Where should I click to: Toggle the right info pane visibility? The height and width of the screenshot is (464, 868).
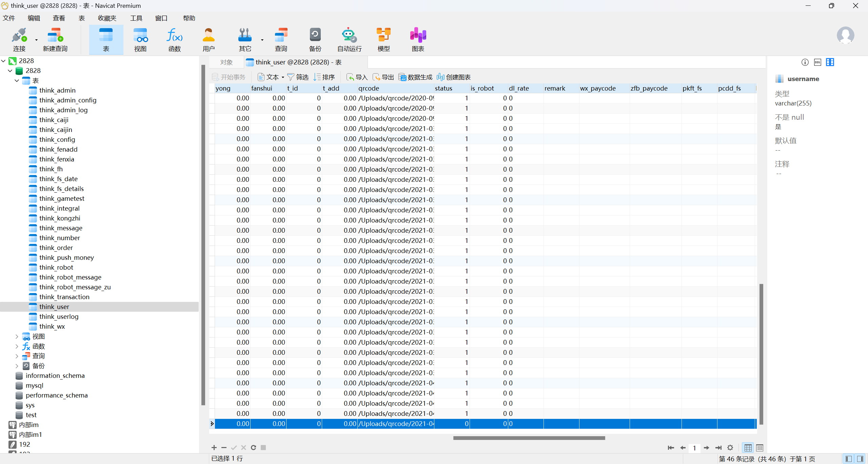point(860,459)
